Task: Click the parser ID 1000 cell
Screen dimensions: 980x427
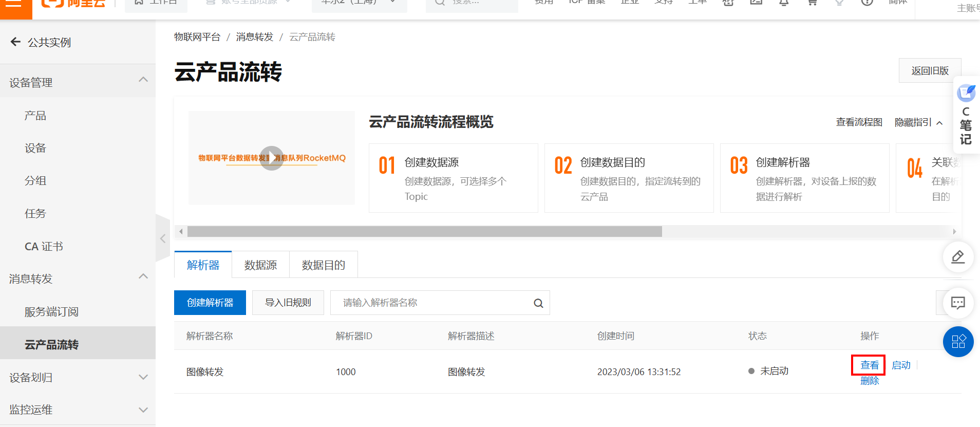Action: (x=346, y=372)
